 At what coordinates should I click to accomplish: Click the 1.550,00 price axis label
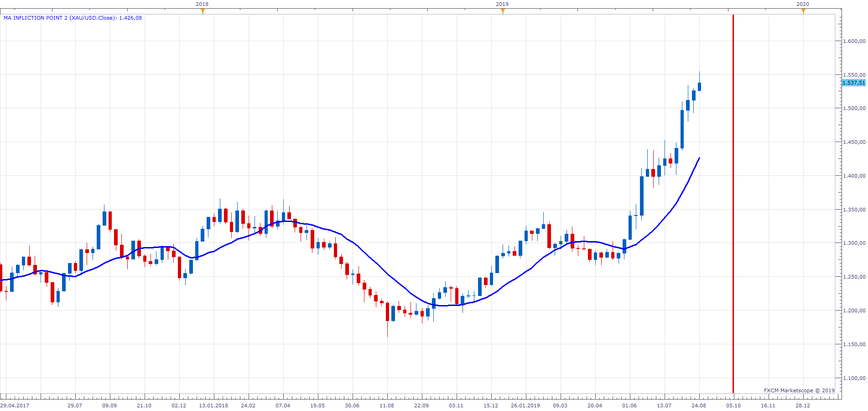854,75
